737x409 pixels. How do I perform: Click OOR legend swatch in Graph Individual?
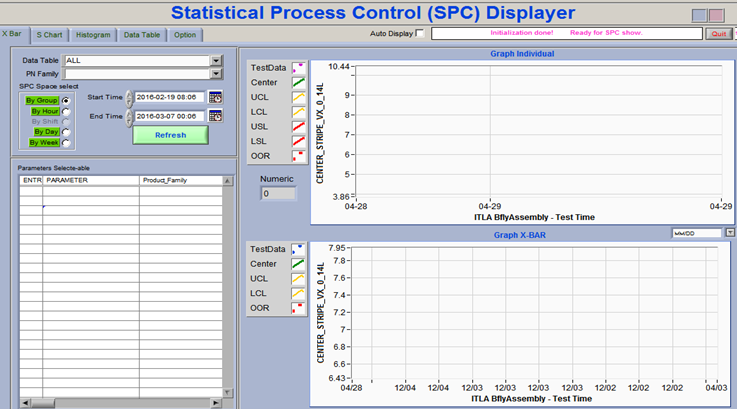pos(298,156)
